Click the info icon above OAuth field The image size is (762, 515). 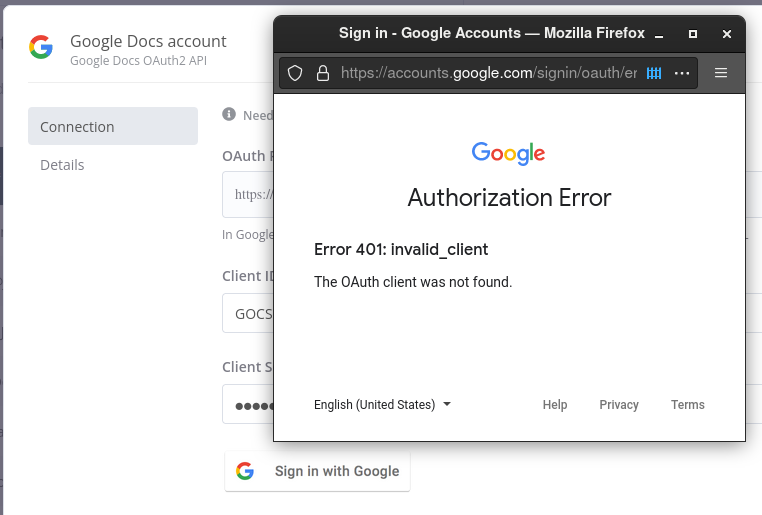(x=229, y=115)
